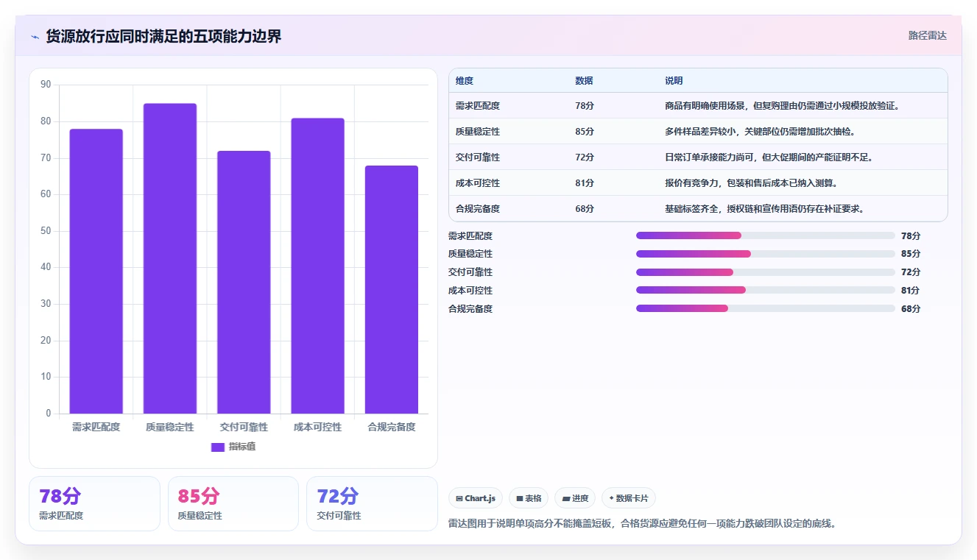The width and height of the screenshot is (977, 560).
Task: Click the 85分 data card for 质量稳定性
Action: coord(233,503)
